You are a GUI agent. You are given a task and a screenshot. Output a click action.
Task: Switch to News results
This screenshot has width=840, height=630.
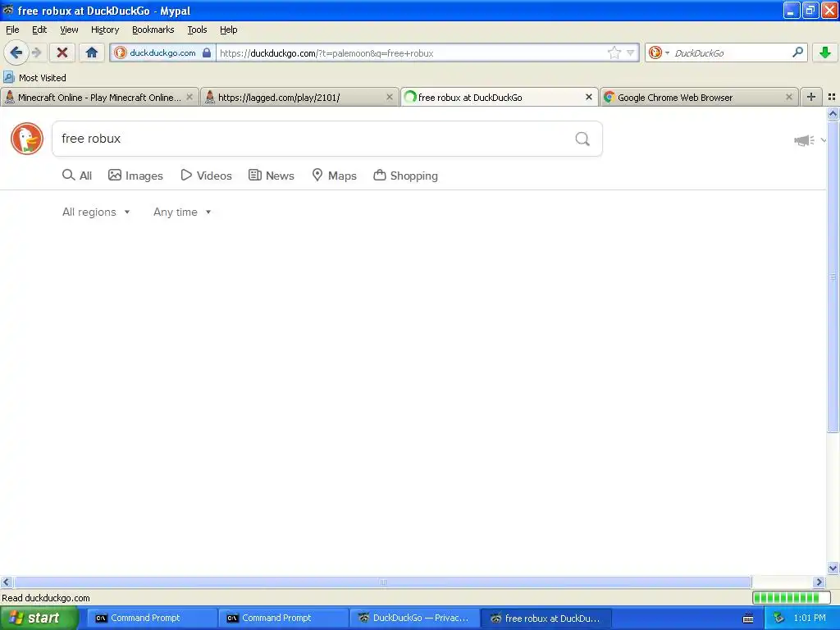(271, 176)
